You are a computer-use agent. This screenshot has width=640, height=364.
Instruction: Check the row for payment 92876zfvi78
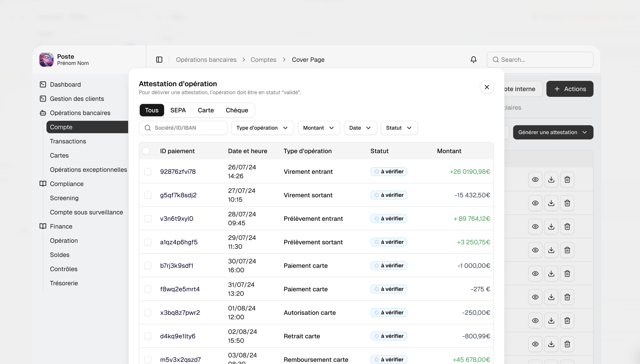[x=148, y=171]
